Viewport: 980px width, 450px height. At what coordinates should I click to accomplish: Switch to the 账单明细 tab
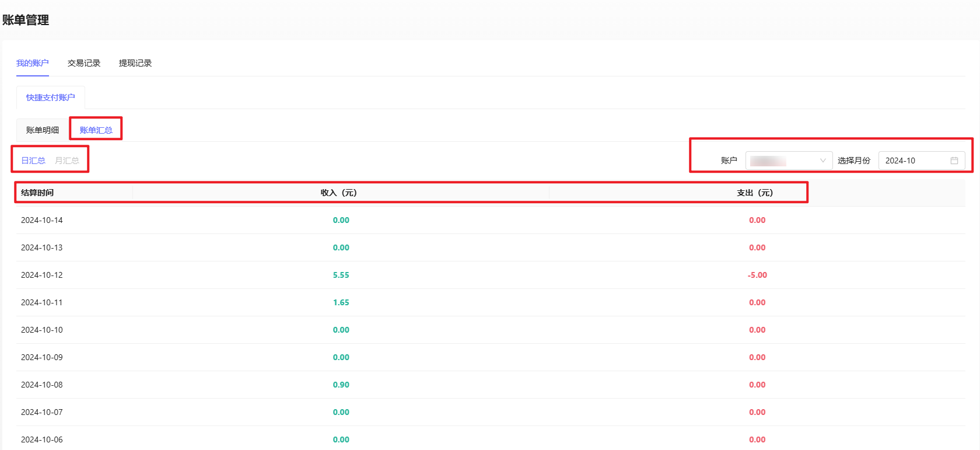pos(43,130)
